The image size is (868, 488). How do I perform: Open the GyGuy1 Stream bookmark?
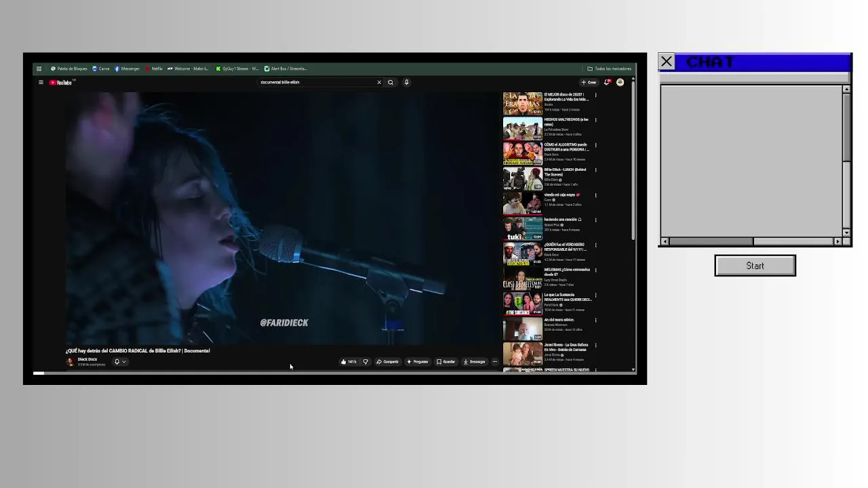(x=237, y=68)
